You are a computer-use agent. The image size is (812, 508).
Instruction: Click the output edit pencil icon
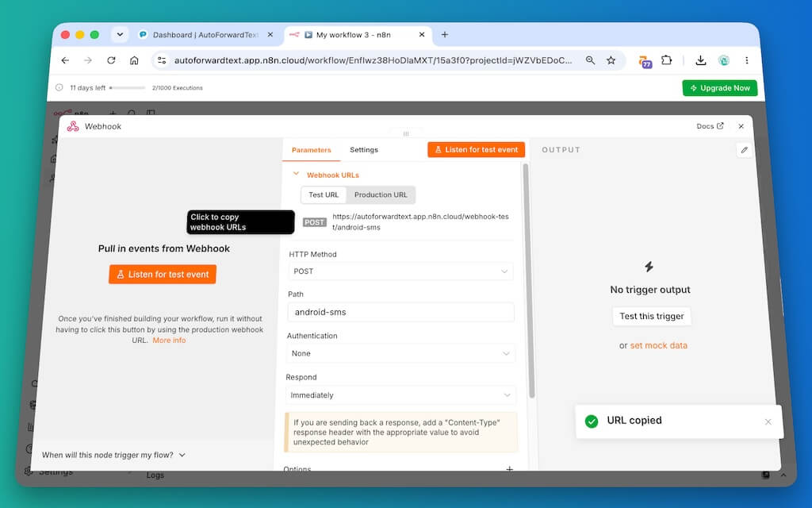(744, 150)
